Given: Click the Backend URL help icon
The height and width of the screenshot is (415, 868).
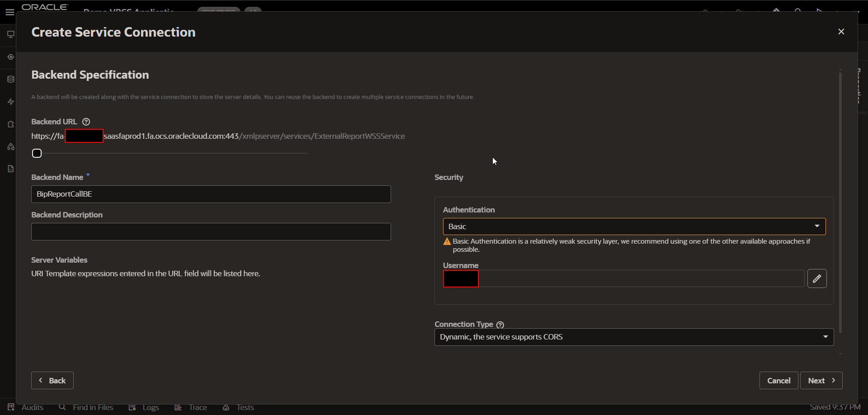Looking at the screenshot, I should click(86, 122).
